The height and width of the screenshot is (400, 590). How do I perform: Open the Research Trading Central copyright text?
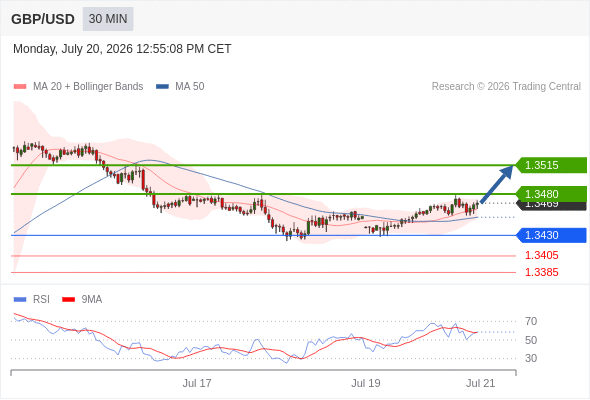[506, 87]
